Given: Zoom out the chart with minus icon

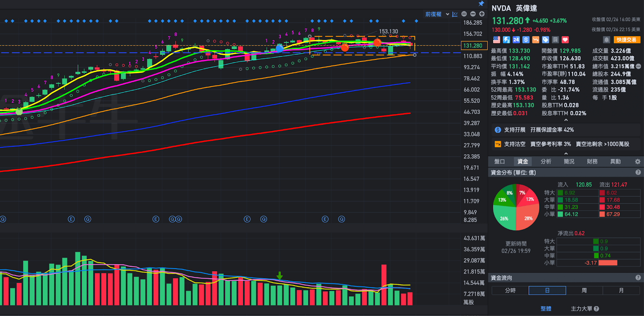Looking at the screenshot, I should 473,14.
